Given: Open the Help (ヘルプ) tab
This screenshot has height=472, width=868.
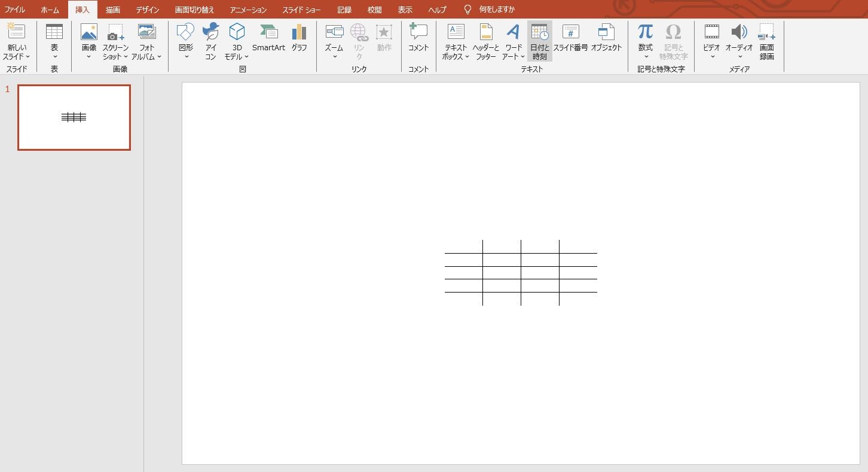Looking at the screenshot, I should (x=438, y=10).
